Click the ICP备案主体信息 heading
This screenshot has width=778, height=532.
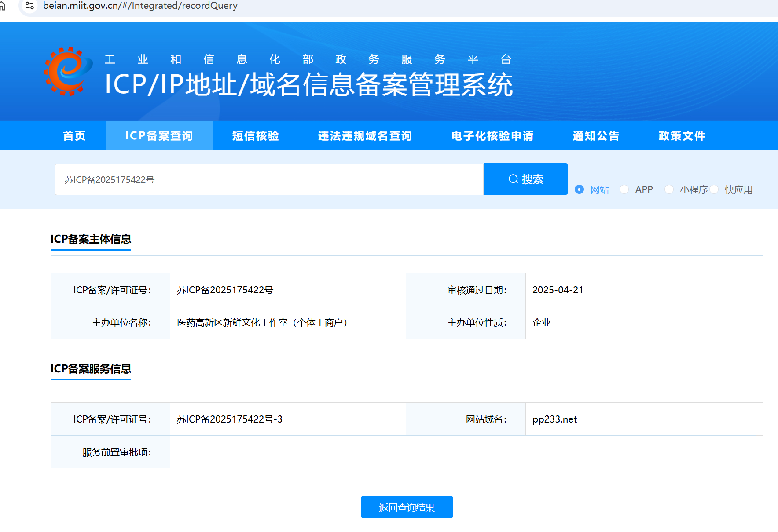click(x=91, y=239)
